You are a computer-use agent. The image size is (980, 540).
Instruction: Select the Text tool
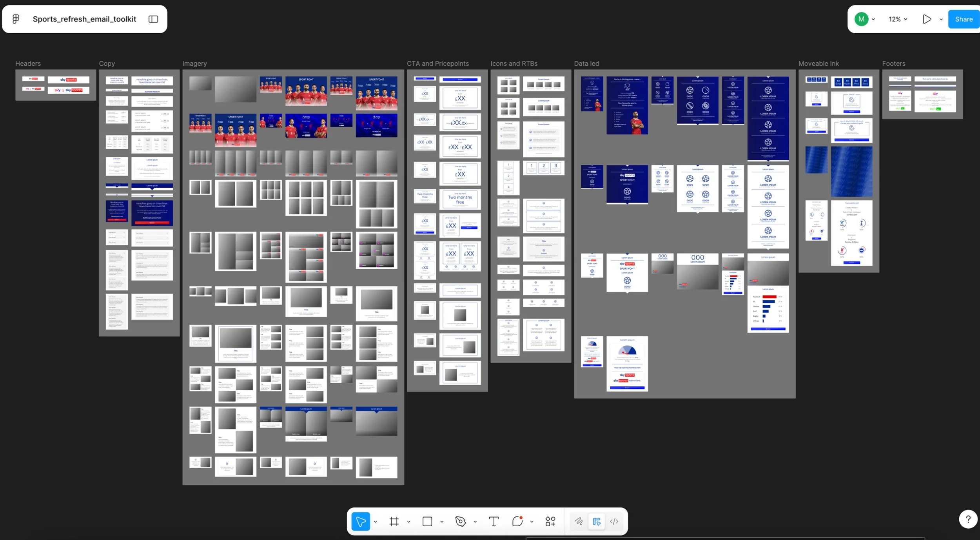(x=494, y=522)
